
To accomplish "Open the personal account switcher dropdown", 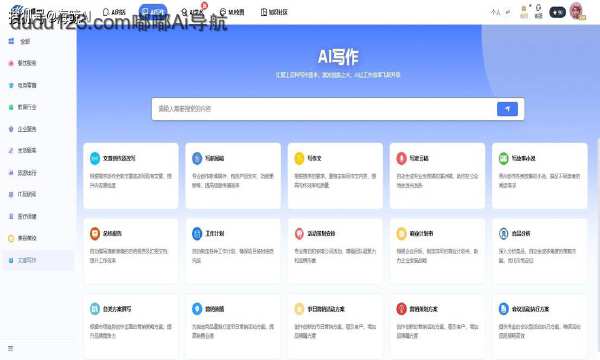I will pos(500,13).
